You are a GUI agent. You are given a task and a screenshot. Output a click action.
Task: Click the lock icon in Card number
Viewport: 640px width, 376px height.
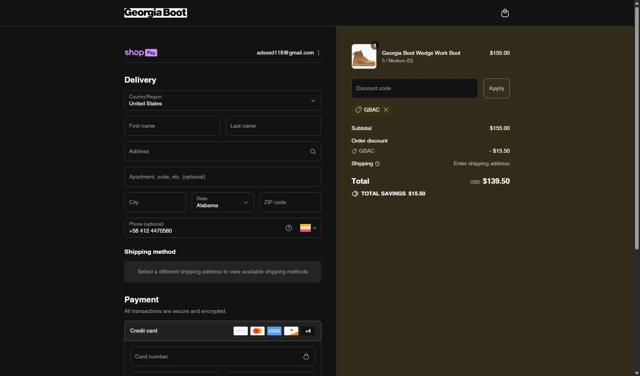(x=306, y=356)
